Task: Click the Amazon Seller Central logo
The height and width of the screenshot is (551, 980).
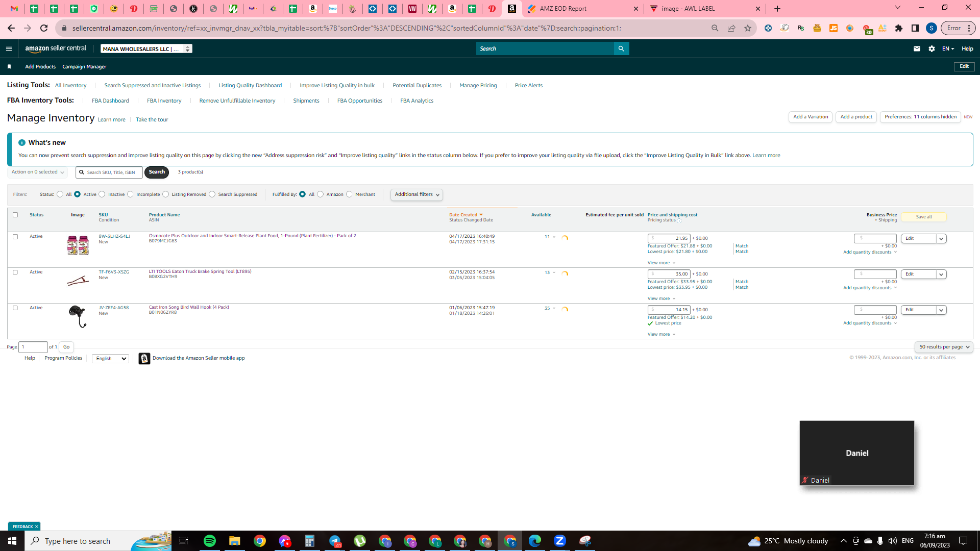Action: coord(56,48)
